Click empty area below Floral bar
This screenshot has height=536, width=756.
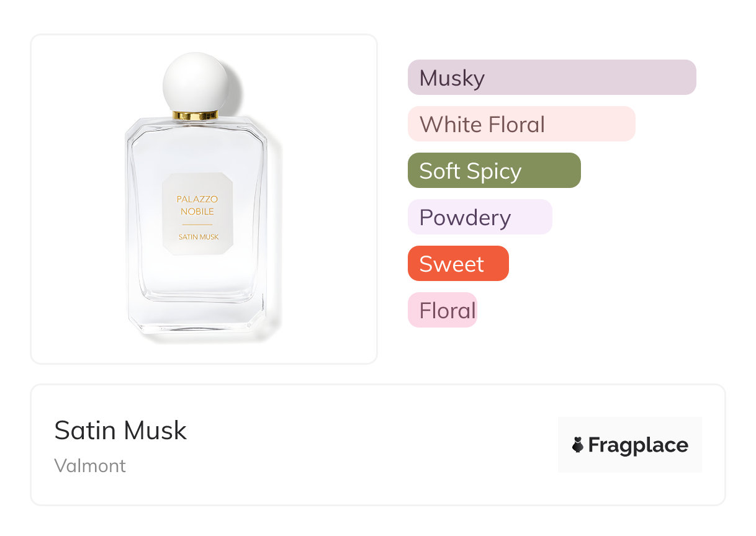(x=442, y=347)
